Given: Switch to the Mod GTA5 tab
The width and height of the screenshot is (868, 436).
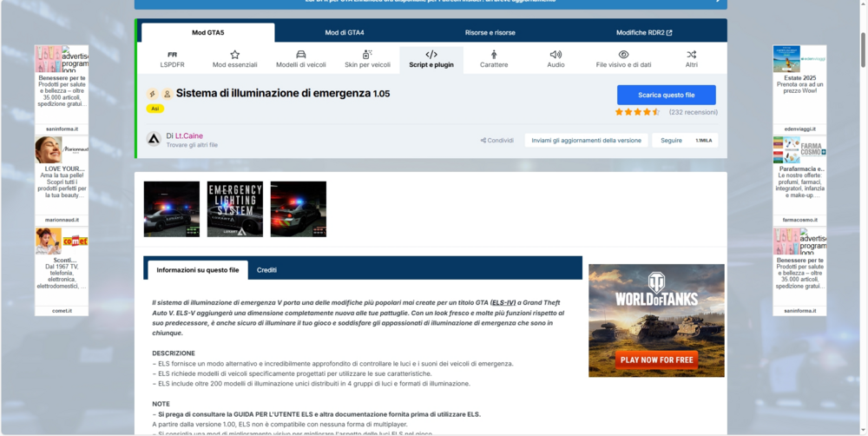Looking at the screenshot, I should (208, 33).
